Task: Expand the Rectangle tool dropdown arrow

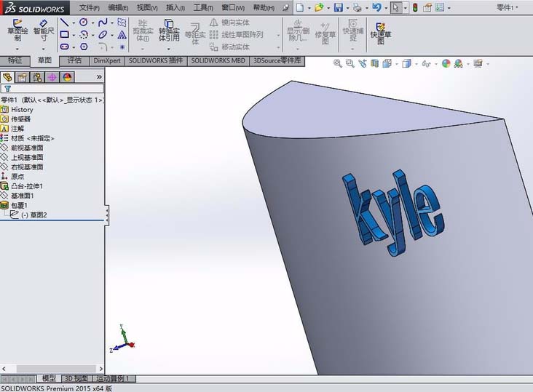Action: [74, 35]
